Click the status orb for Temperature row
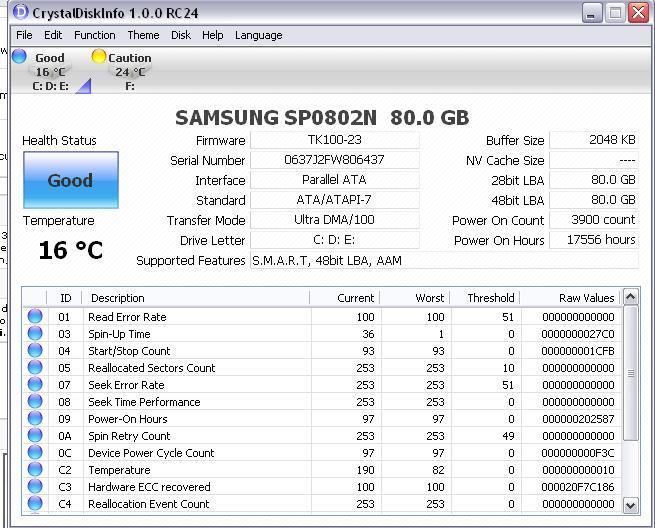This screenshot has width=655, height=528. pos(35,470)
